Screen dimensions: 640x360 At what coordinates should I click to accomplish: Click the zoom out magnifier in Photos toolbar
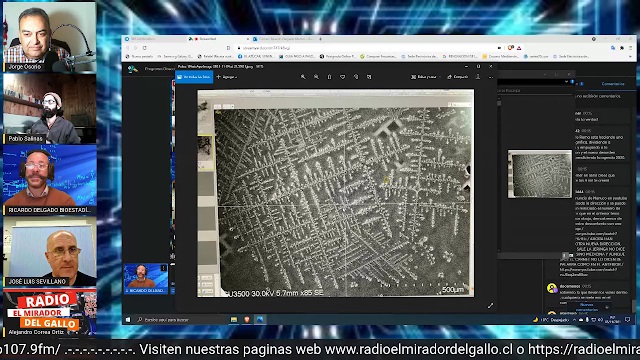click(x=316, y=77)
